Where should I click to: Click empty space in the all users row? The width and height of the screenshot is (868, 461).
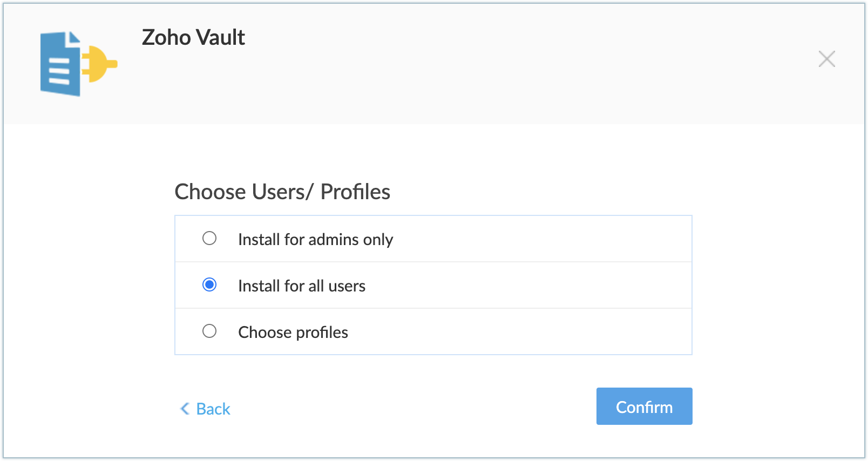[540, 286]
